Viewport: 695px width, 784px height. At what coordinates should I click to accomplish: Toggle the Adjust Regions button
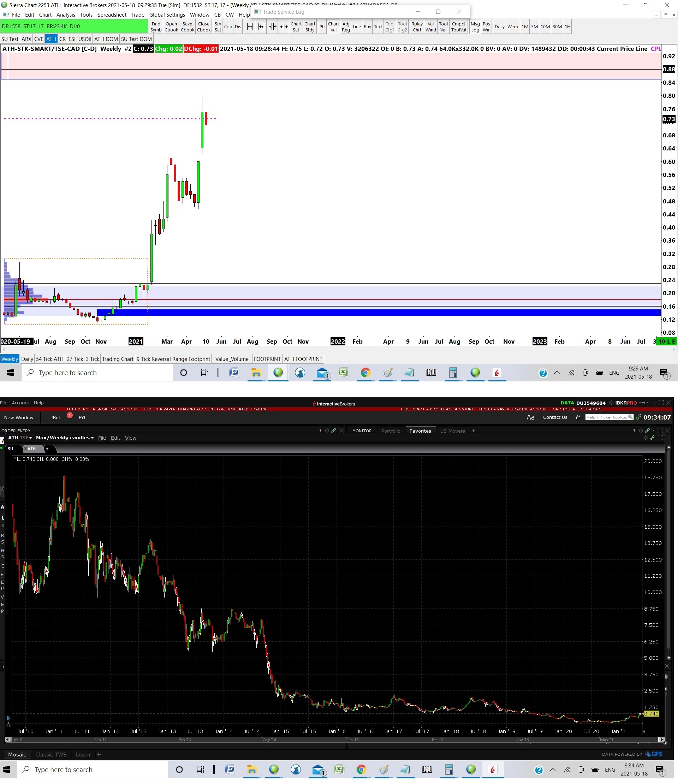coord(346,27)
